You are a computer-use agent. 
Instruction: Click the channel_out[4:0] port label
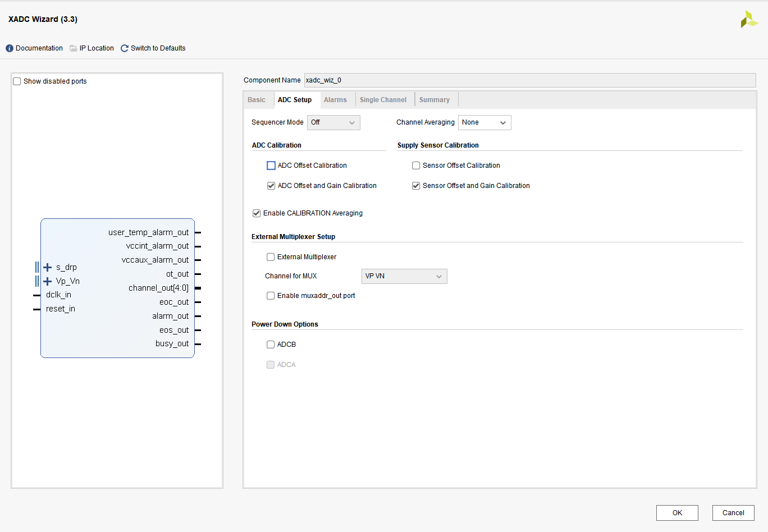pyautogui.click(x=159, y=288)
